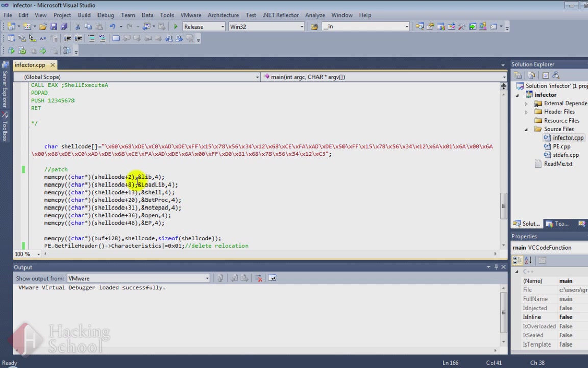Click the Comment out lines icon
Image resolution: width=588 pixels, height=368 pixels.
click(x=91, y=38)
